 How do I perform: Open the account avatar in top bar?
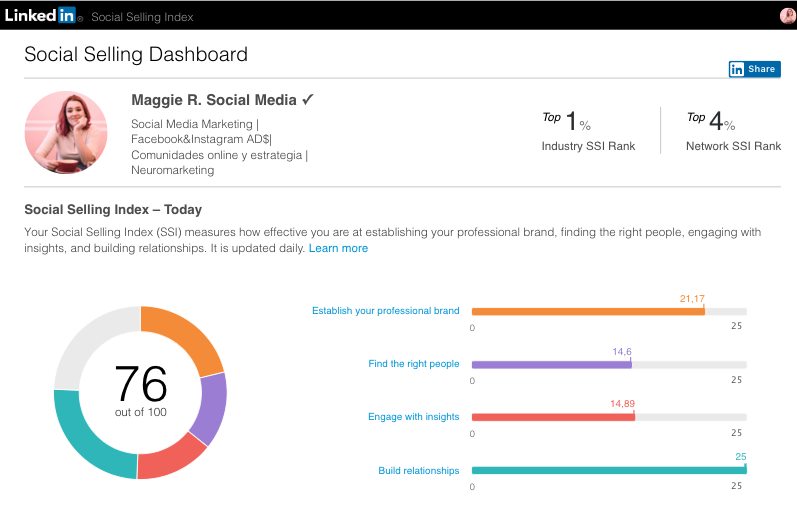(788, 16)
